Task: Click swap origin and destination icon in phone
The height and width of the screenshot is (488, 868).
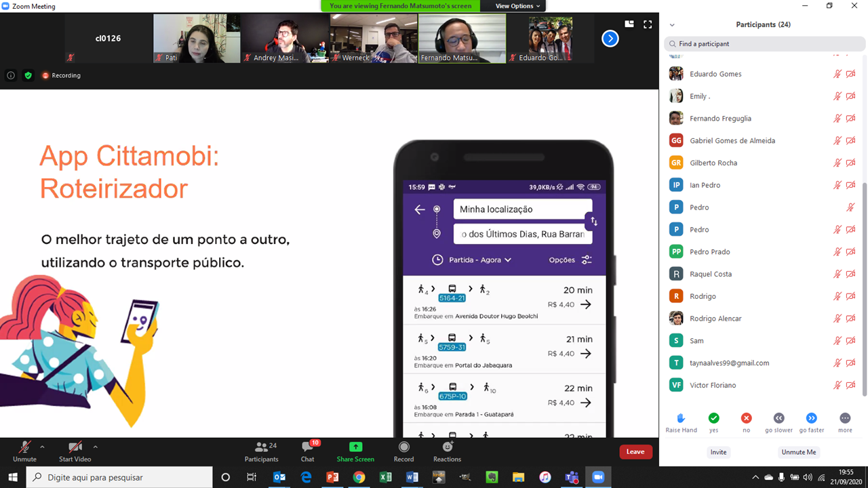Action: [x=594, y=222]
